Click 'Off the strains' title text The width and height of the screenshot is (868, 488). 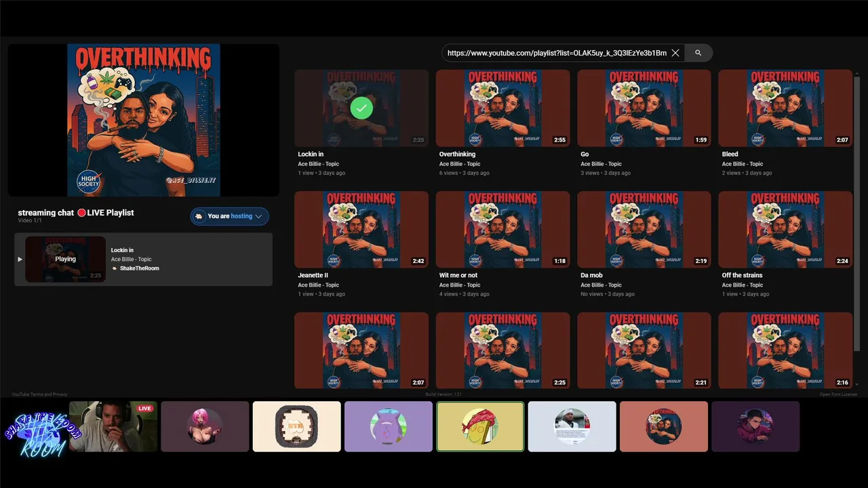click(742, 276)
